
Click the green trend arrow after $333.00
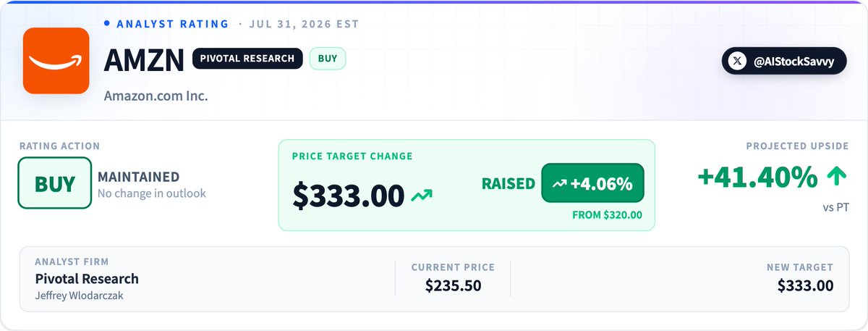pyautogui.click(x=422, y=196)
